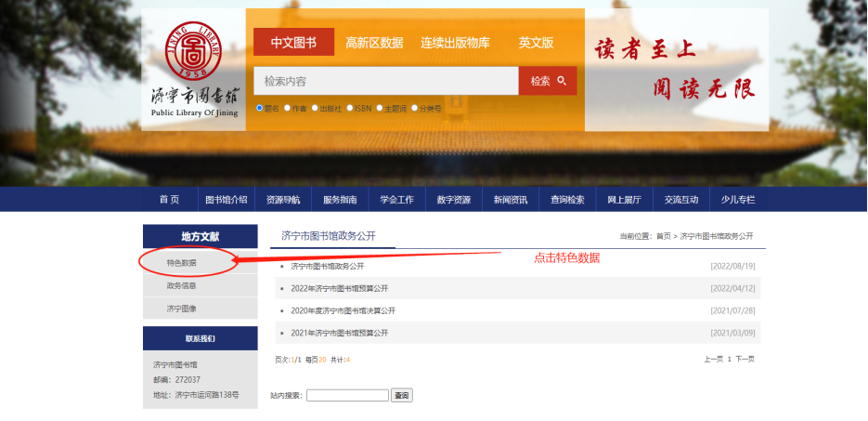Open 2020年度济宁市图书馆决算公开 article
Image resolution: width=868 pixels, height=421 pixels.
[343, 310]
